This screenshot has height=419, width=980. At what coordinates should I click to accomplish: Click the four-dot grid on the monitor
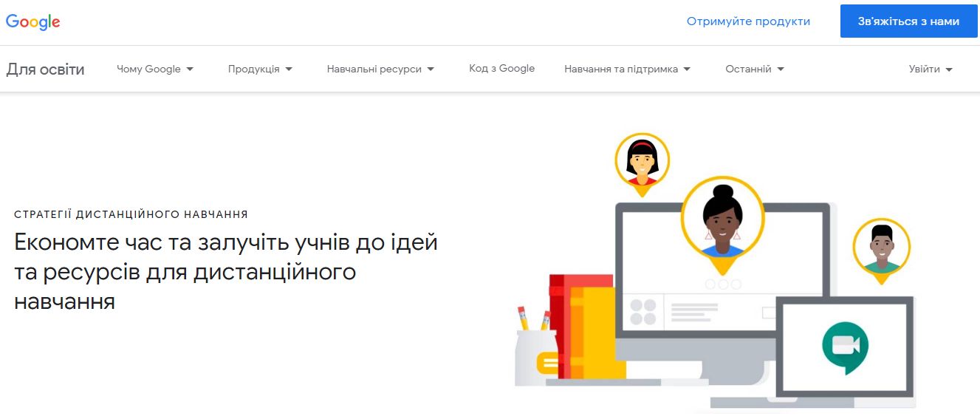pyautogui.click(x=643, y=312)
